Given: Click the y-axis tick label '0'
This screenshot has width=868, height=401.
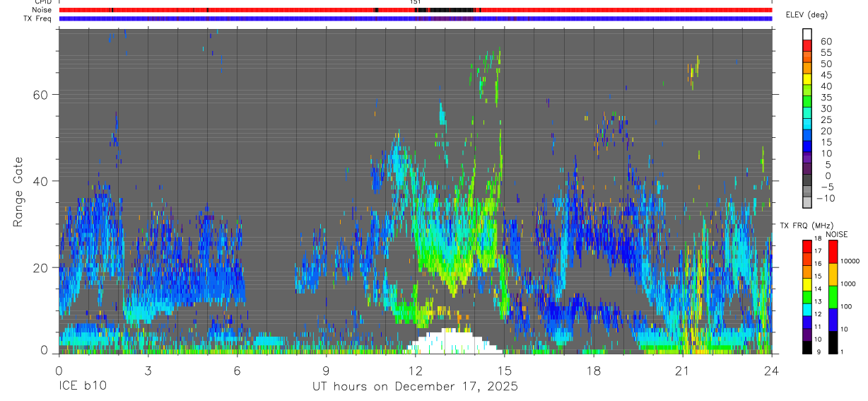Looking at the screenshot, I should tap(45, 349).
